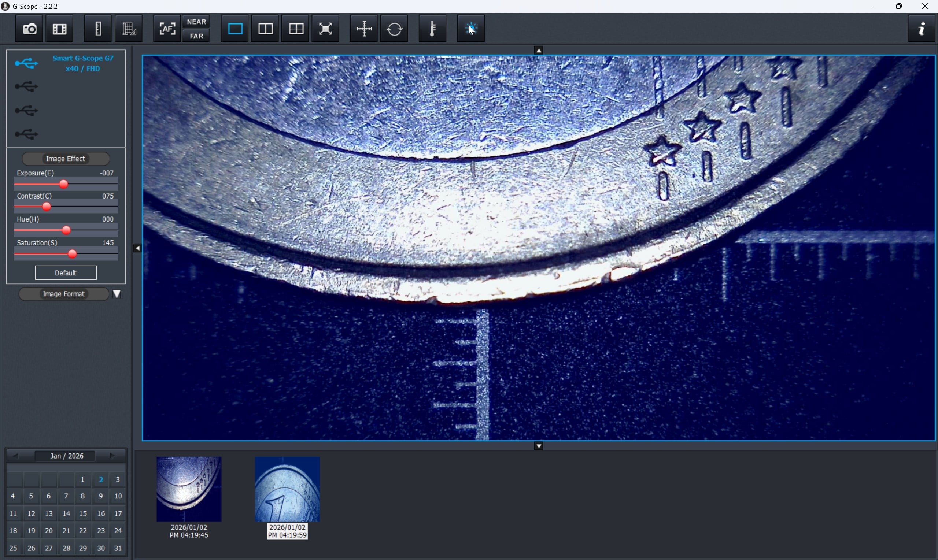The height and width of the screenshot is (560, 938).
Task: Click the AF auto focus icon
Action: (x=167, y=29)
